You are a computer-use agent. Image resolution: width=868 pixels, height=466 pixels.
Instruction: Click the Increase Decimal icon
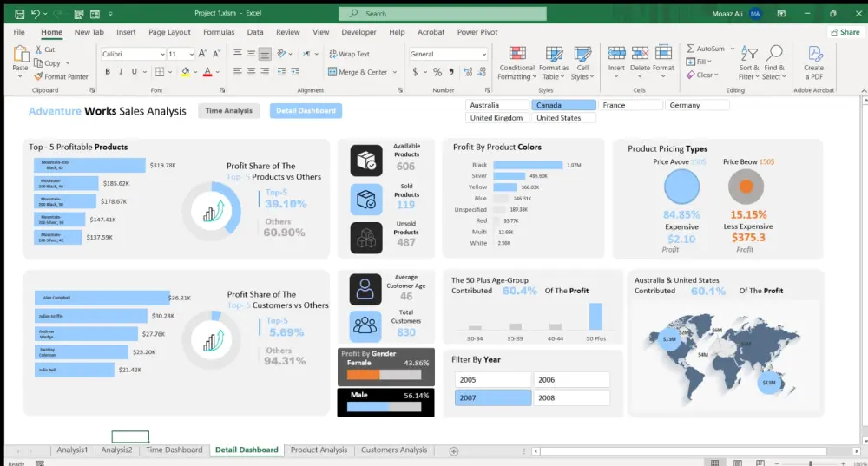pyautogui.click(x=468, y=72)
